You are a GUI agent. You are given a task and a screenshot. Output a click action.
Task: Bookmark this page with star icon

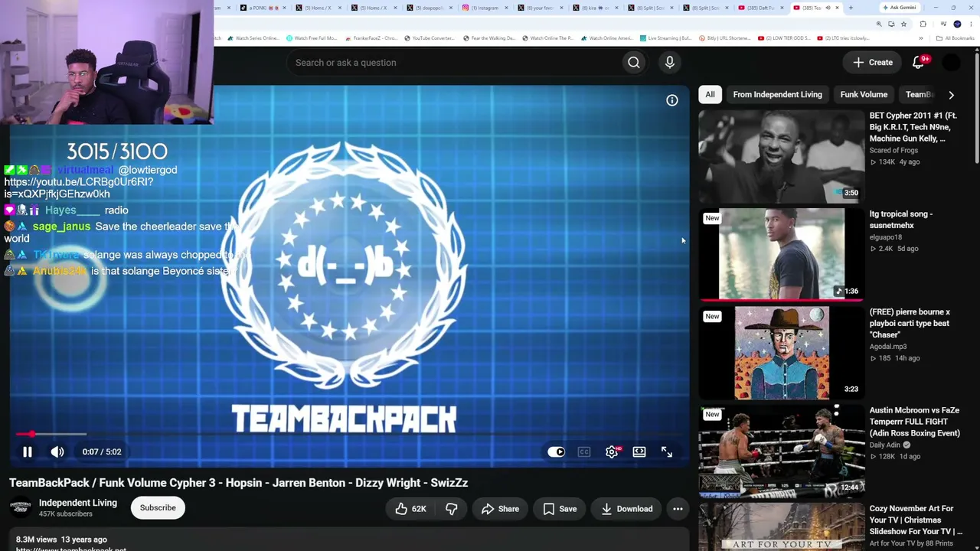[903, 24]
